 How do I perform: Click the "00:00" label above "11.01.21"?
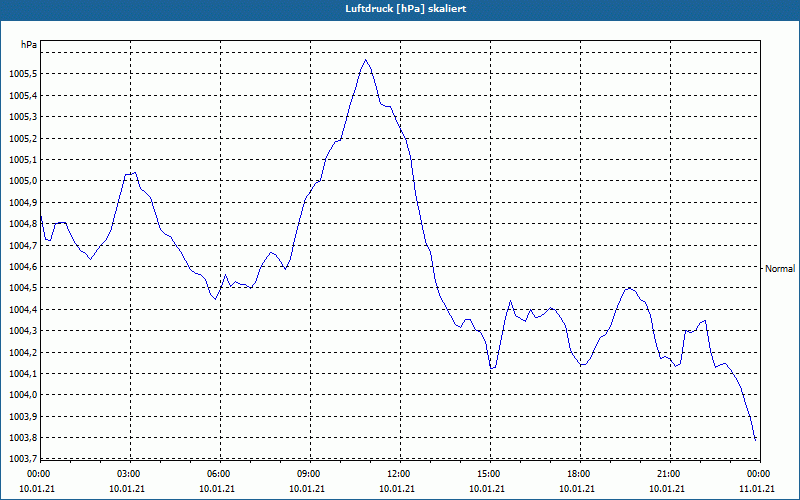click(x=758, y=474)
